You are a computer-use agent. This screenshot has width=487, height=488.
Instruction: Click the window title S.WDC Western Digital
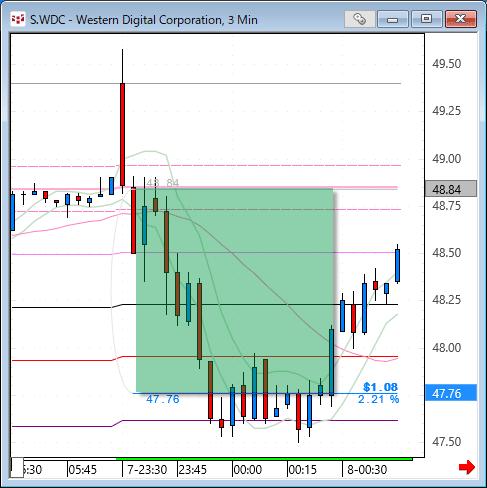144,20
